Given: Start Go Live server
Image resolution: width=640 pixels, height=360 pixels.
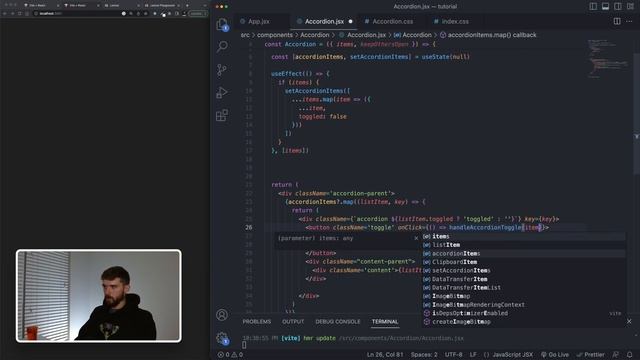Looking at the screenshot, I should click(555, 355).
